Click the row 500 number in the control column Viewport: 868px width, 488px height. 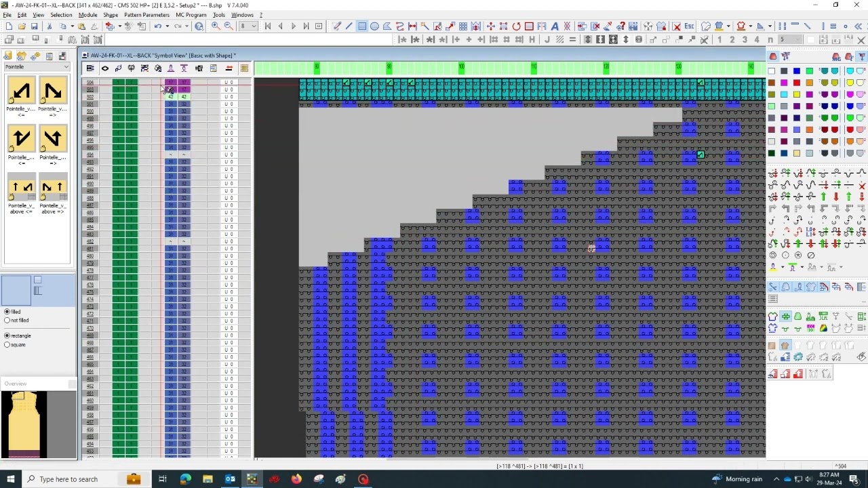(91, 111)
